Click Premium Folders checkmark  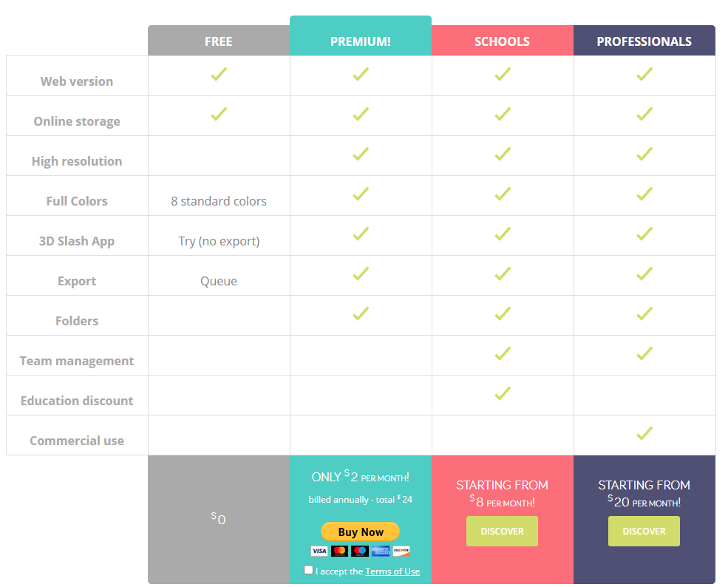pos(361,313)
